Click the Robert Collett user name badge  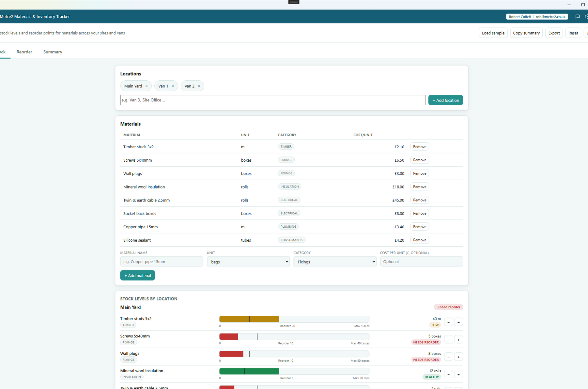tap(520, 17)
